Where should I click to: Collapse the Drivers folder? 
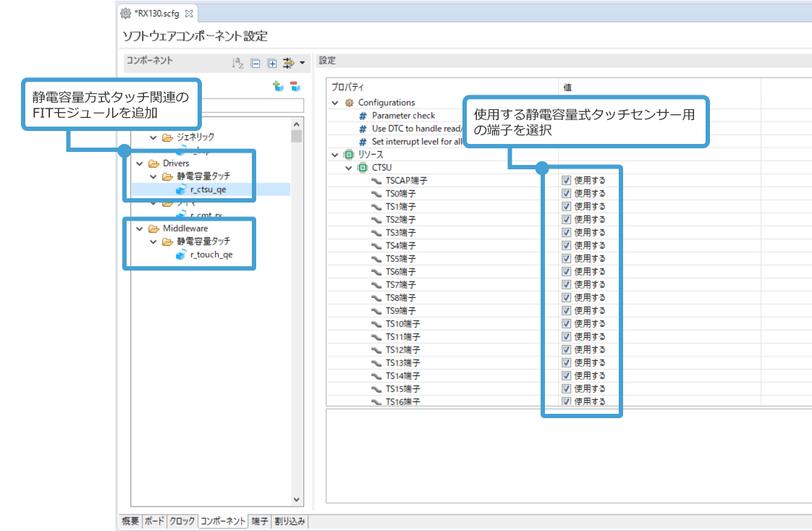tap(140, 163)
